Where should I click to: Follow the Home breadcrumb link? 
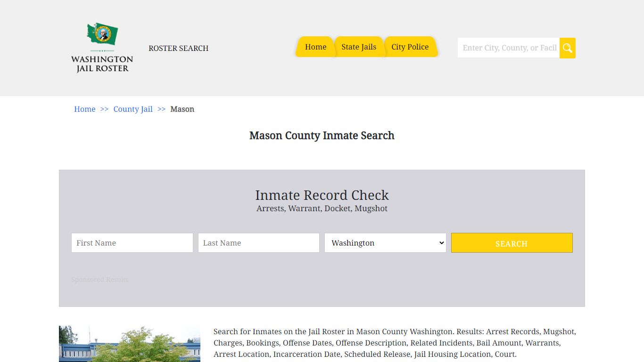85,109
